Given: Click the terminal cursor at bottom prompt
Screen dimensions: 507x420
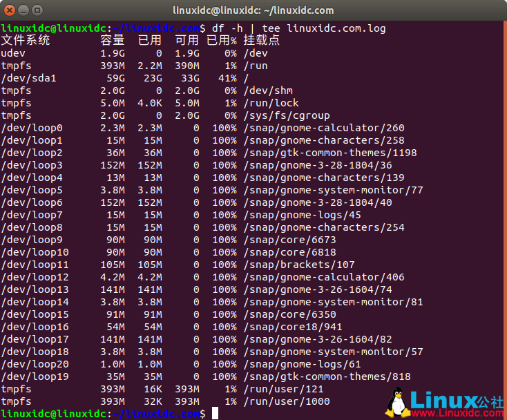Looking at the screenshot, I should [215, 414].
